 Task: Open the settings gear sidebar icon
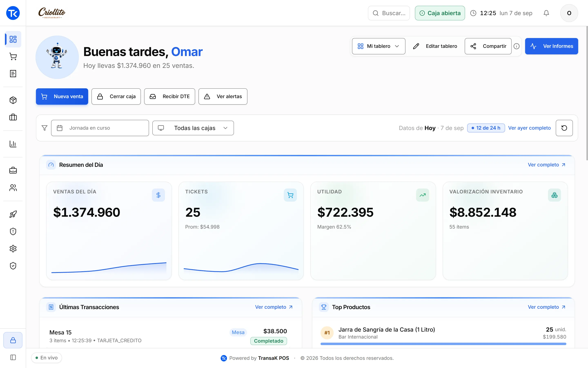(13, 248)
